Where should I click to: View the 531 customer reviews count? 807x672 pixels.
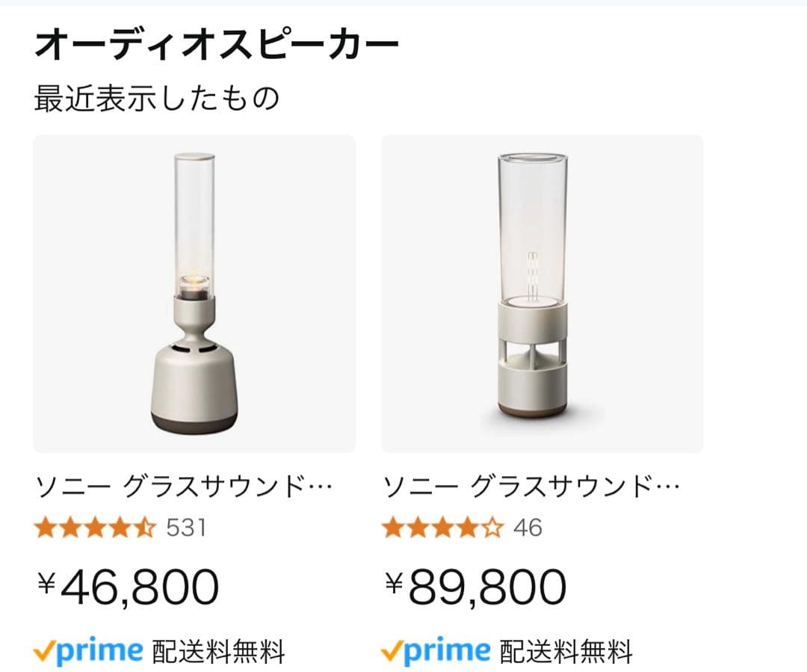185,528
